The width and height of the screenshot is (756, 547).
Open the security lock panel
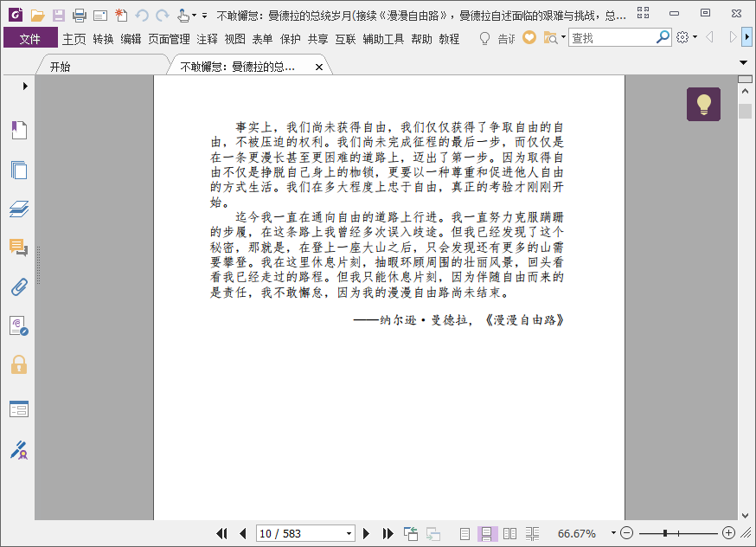[x=19, y=364]
